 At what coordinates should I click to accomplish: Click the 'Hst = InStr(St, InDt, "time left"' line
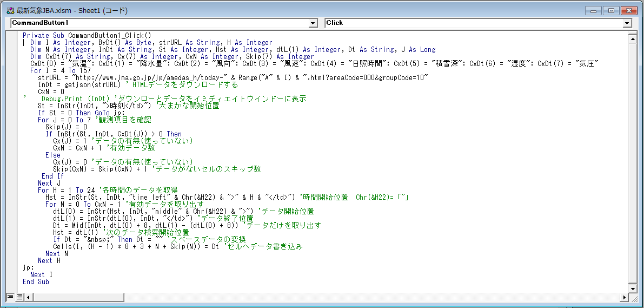[227, 197]
